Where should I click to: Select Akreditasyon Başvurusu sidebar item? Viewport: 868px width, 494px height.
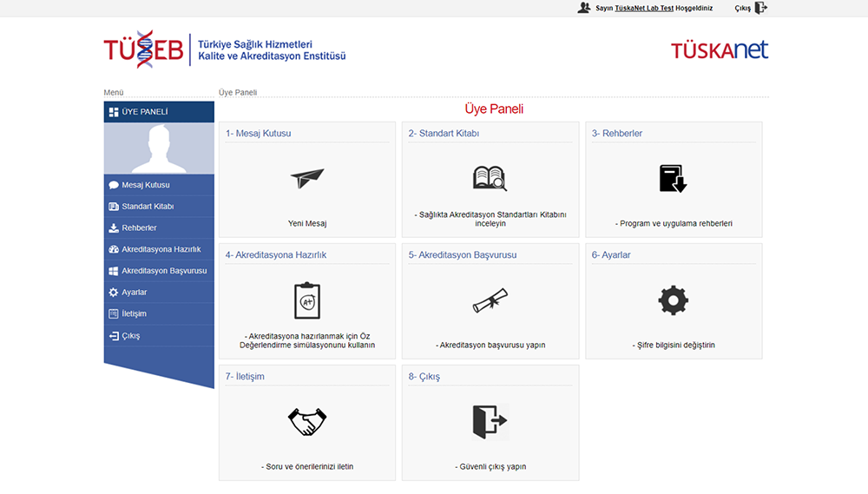[163, 271]
